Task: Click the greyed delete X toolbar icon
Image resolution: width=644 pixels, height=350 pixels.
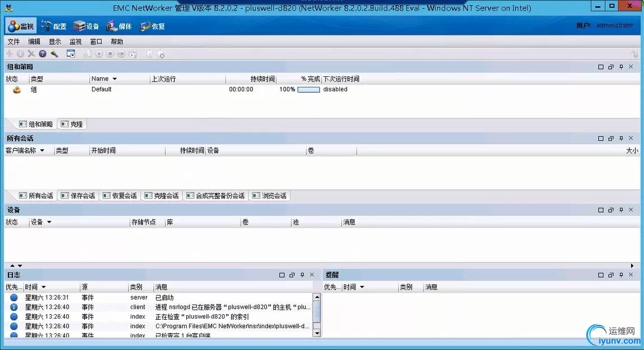Action: click(31, 54)
